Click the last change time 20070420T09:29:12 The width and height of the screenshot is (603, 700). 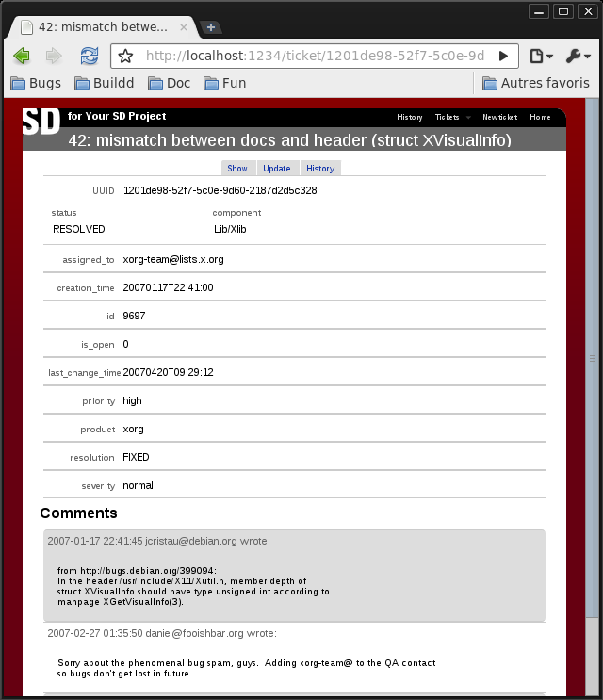(168, 372)
